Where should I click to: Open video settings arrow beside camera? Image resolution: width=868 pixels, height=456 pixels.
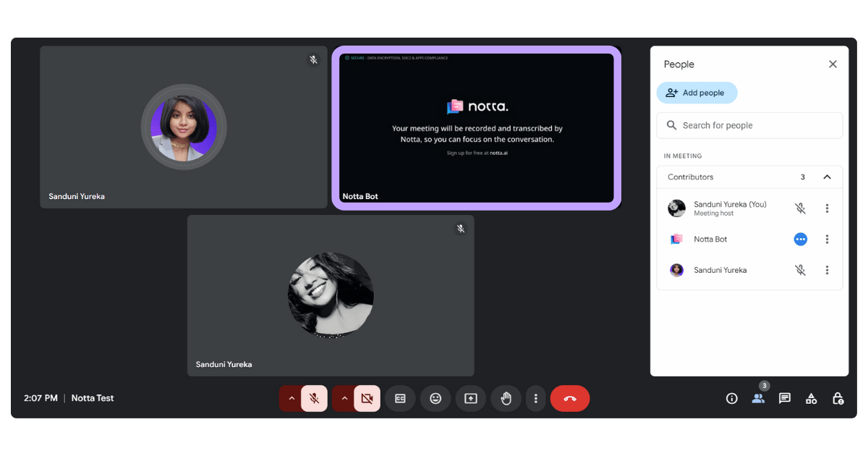click(344, 398)
